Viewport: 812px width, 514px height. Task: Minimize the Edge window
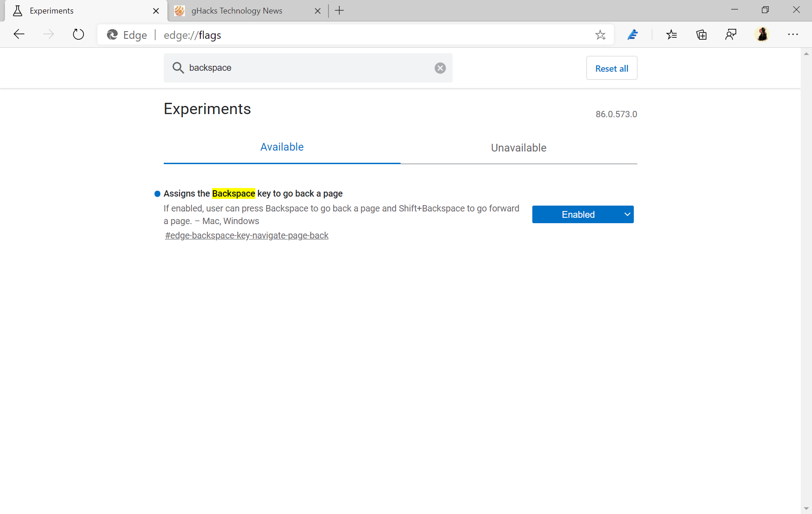point(734,10)
